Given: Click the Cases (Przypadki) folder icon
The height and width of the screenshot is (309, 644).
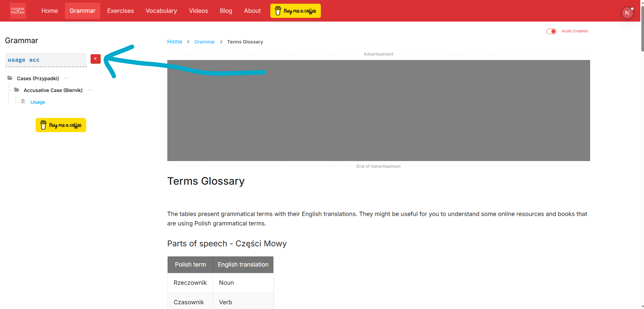Looking at the screenshot, I should pos(10,78).
